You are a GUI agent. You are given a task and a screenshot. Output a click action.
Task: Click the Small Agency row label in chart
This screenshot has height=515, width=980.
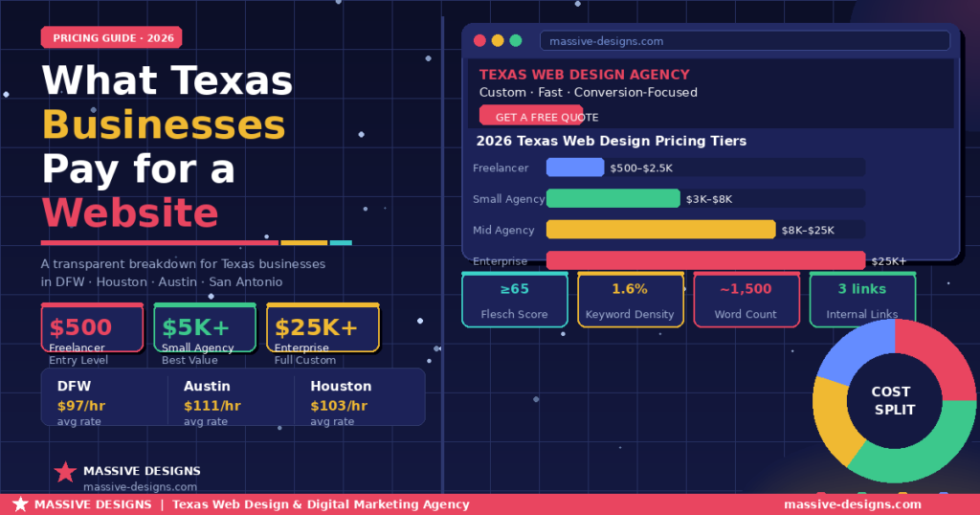click(508, 199)
